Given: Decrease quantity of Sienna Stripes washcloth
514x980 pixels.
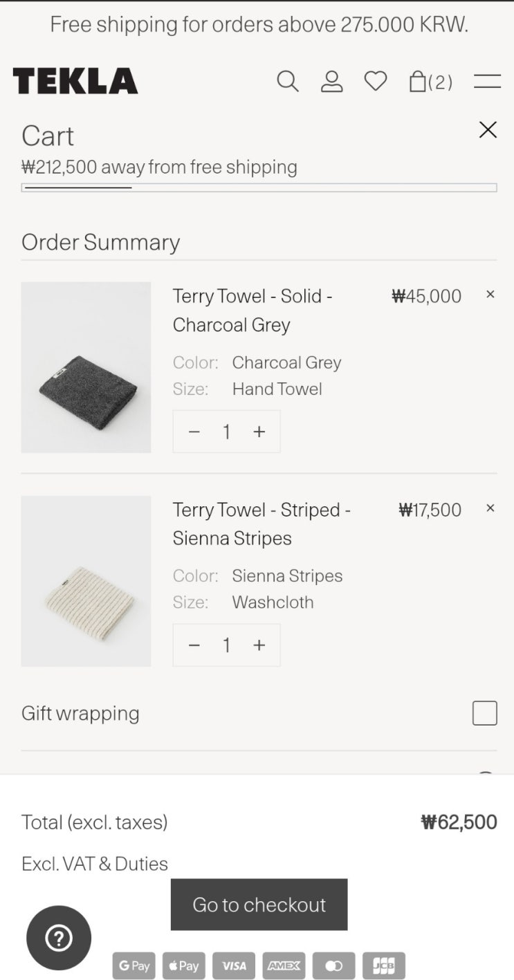Looking at the screenshot, I should 194,645.
